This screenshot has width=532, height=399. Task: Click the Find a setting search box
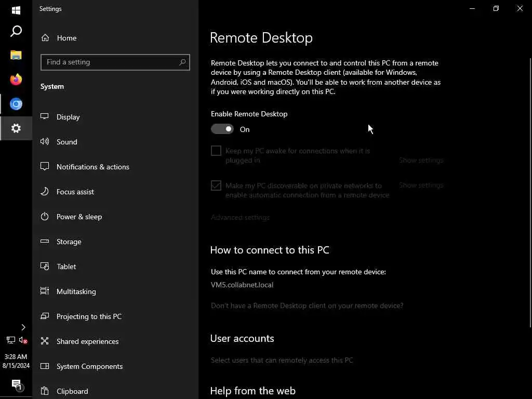tap(110, 62)
